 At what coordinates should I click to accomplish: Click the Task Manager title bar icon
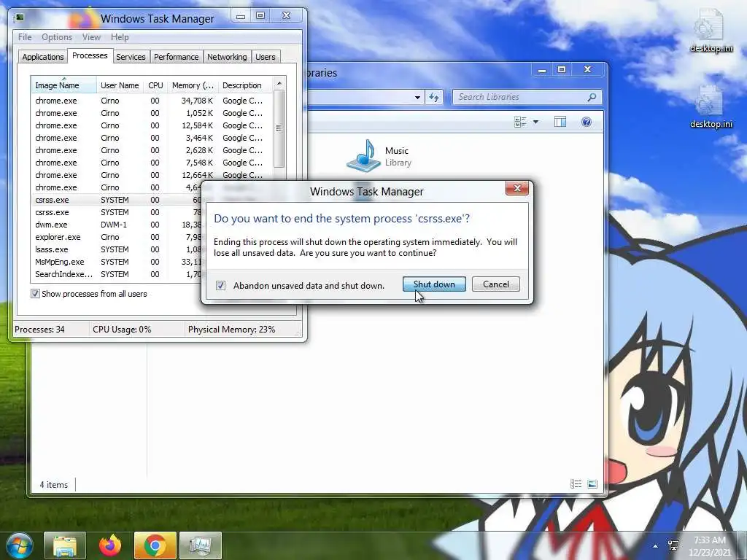tap(19, 18)
